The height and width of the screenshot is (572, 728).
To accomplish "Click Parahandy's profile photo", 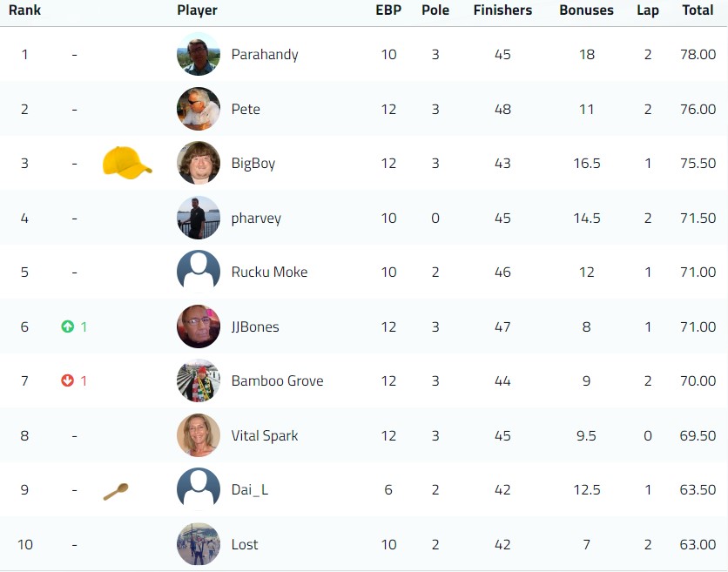I will 199,54.
